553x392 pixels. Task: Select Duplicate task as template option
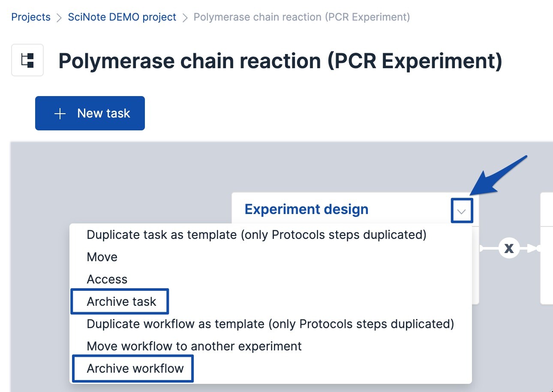(x=256, y=235)
